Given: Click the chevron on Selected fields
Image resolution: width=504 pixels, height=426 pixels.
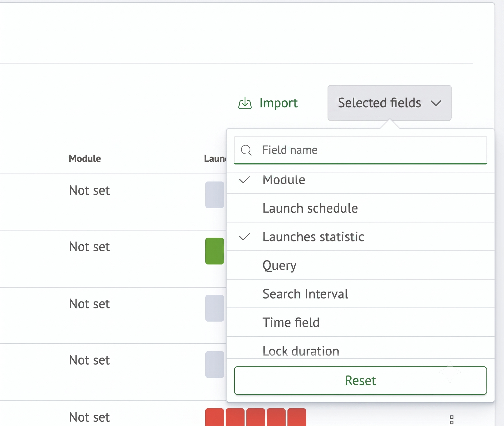Looking at the screenshot, I should [x=436, y=103].
